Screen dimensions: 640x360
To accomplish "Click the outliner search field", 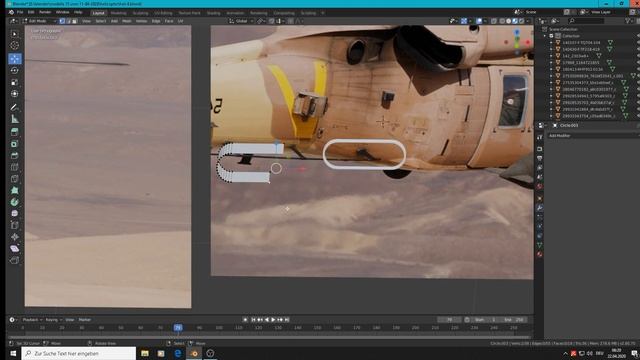I will coord(586,20).
